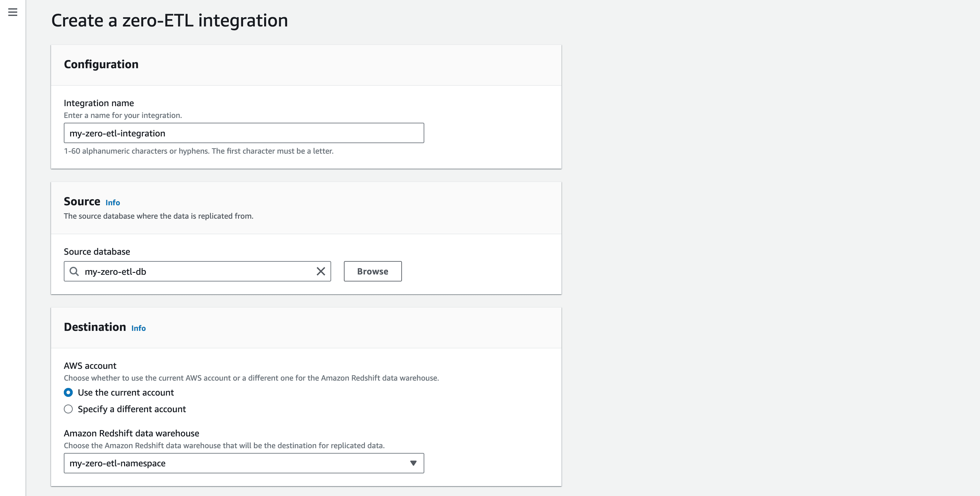Click the source database description text
Screen dimensions: 980x496
(159, 216)
